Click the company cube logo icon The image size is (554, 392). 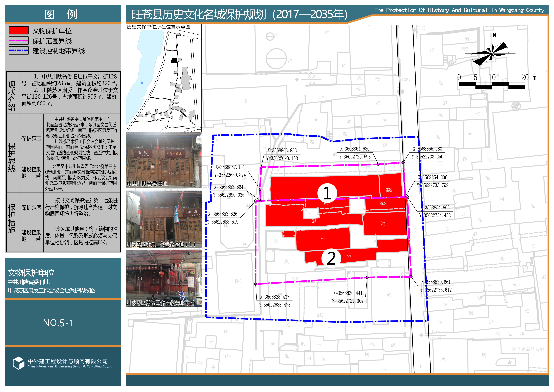point(19,363)
